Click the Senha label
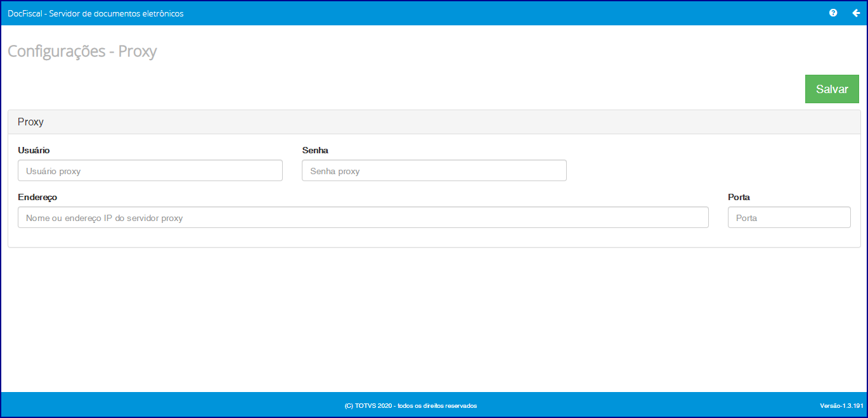 click(x=315, y=150)
